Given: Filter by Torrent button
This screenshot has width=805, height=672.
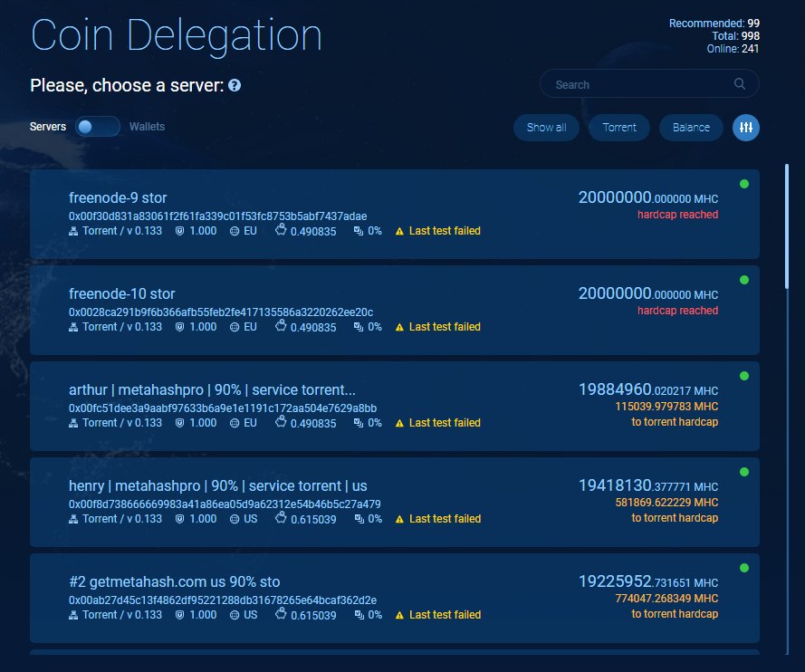Looking at the screenshot, I should tap(619, 128).
